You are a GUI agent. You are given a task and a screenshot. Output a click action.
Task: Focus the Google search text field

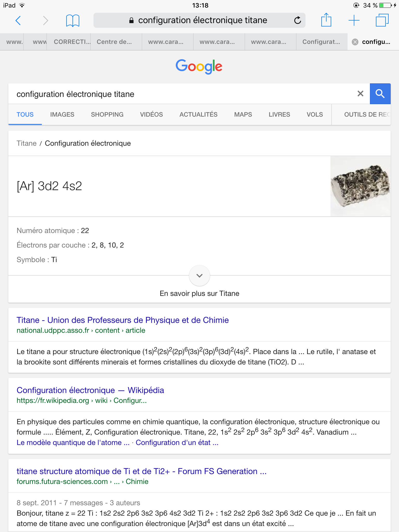click(182, 94)
